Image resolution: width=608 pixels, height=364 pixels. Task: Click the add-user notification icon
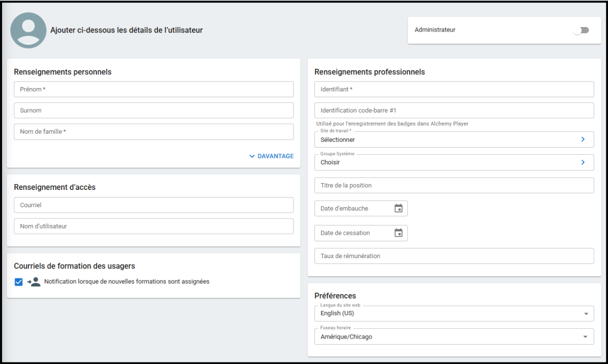34,282
